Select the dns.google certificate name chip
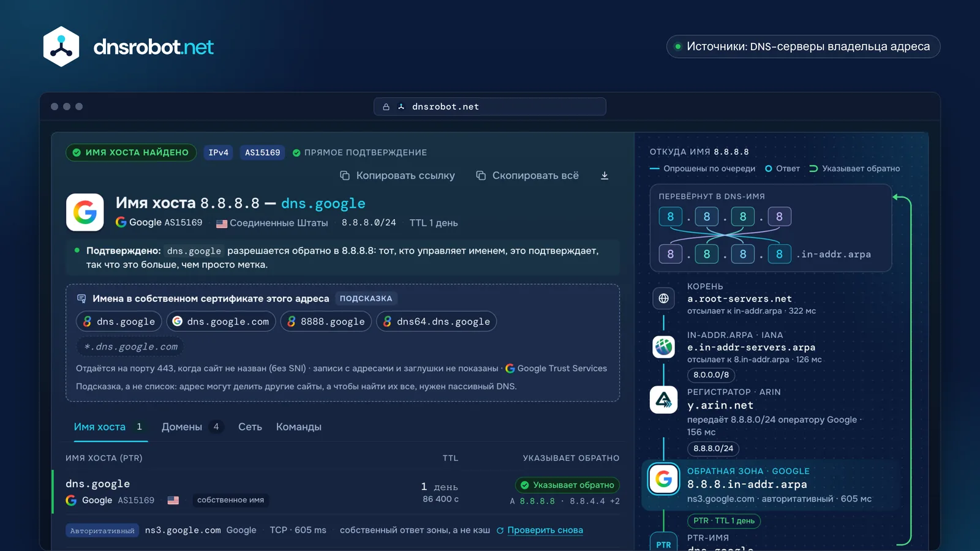The height and width of the screenshot is (551, 980). (119, 321)
